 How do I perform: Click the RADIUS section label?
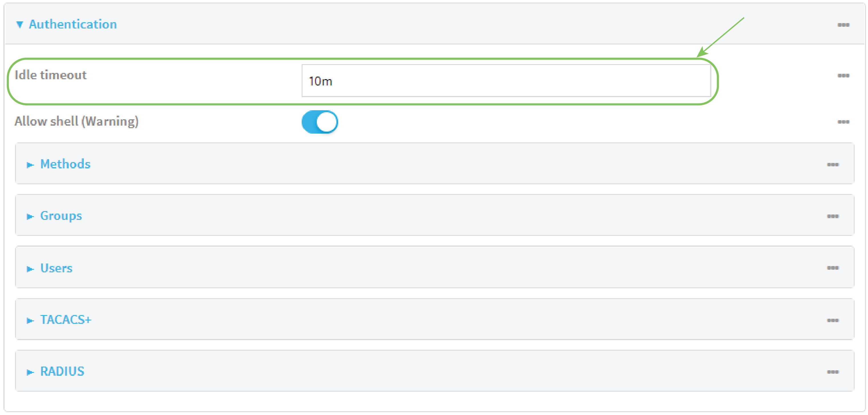pyautogui.click(x=62, y=372)
